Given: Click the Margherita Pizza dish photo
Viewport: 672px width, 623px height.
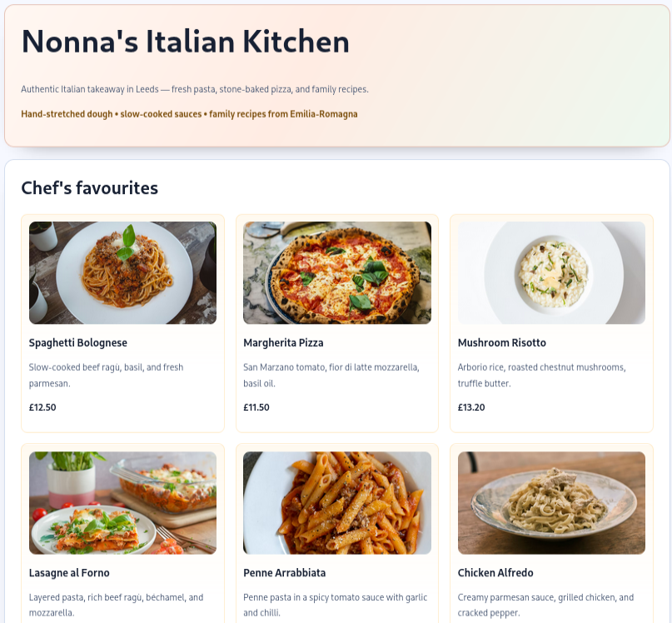Looking at the screenshot, I should pyautogui.click(x=336, y=272).
